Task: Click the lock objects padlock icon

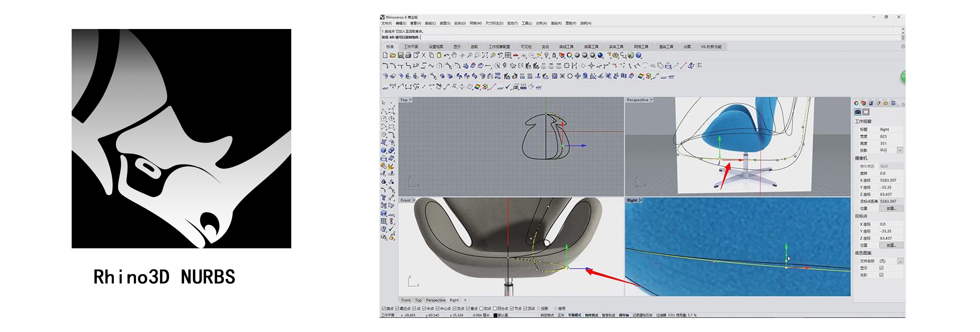Action: click(554, 56)
